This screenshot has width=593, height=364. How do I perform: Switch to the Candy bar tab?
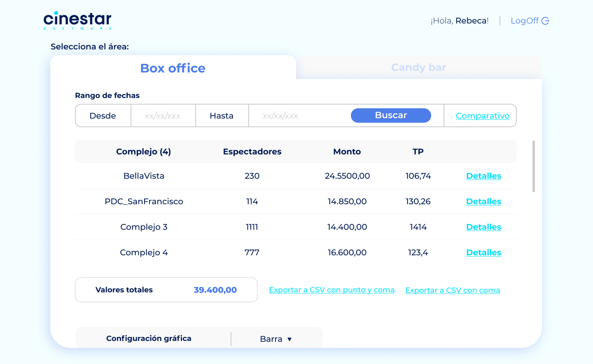(x=418, y=68)
